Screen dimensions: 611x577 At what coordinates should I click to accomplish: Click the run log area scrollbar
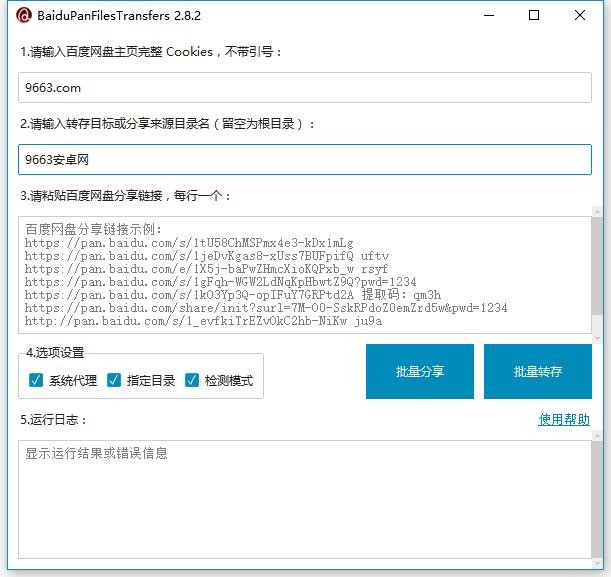(x=597, y=500)
